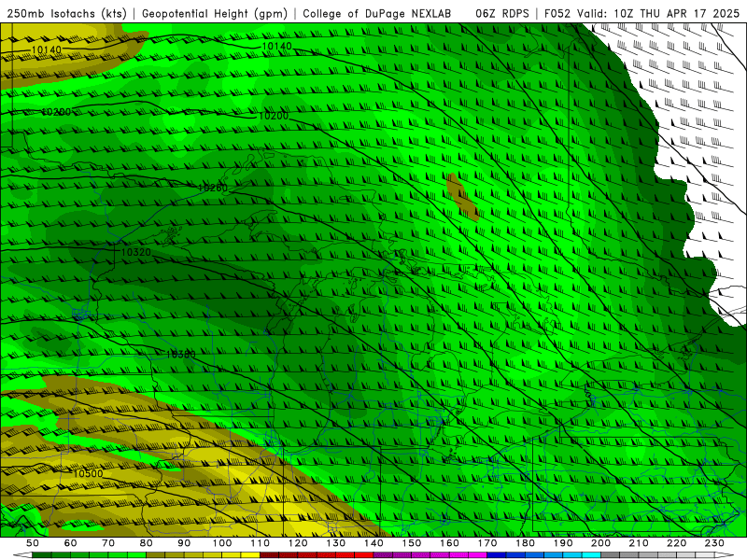The height and width of the screenshot is (560, 747).
Task: Click the 10140 contour label inside the yellow shading
Action: pyautogui.click(x=47, y=49)
